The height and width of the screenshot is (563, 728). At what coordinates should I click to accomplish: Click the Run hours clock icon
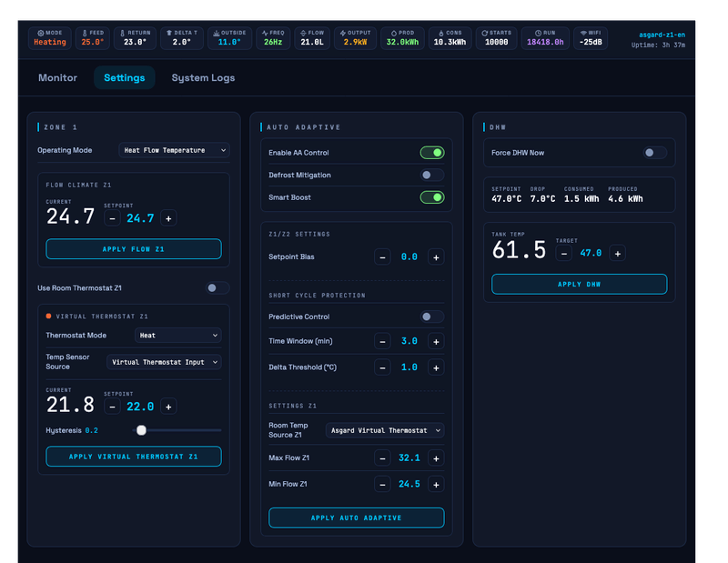(538, 33)
